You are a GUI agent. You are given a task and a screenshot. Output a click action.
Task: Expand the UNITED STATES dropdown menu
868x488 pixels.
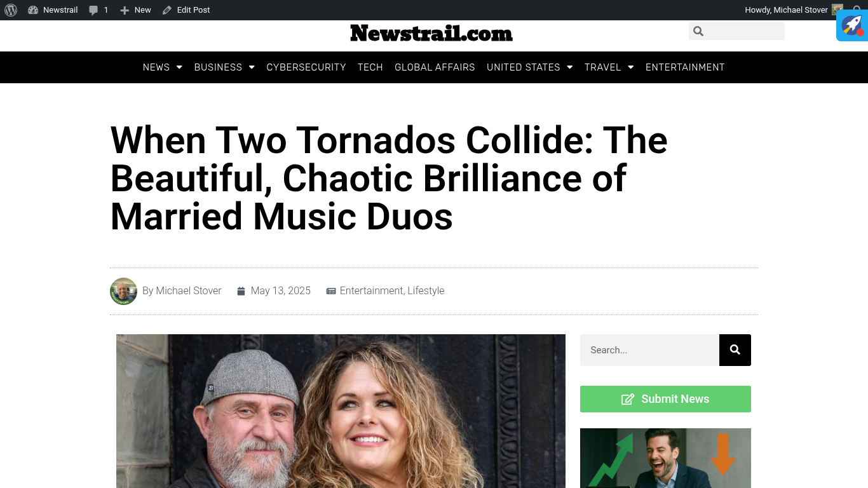530,67
